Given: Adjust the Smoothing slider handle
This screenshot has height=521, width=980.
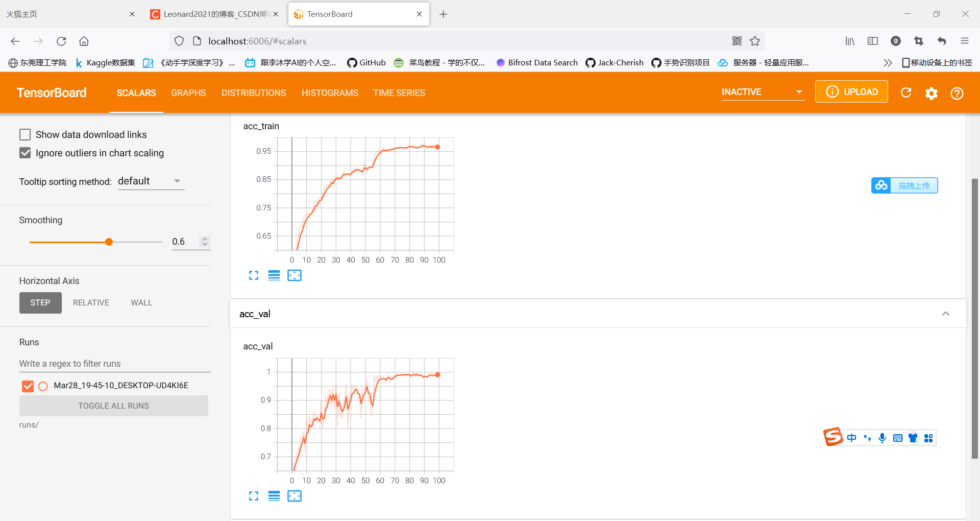Looking at the screenshot, I should pos(109,242).
